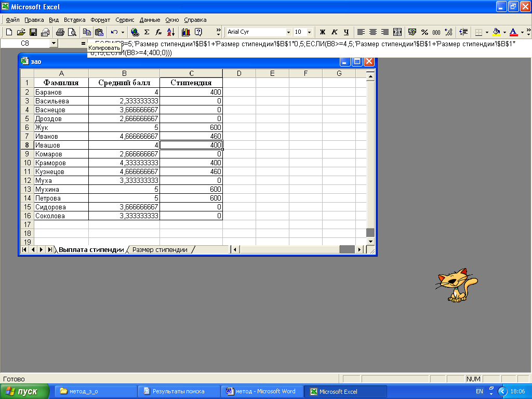Toggle italic with the К button
The image size is (532, 399).
(334, 32)
